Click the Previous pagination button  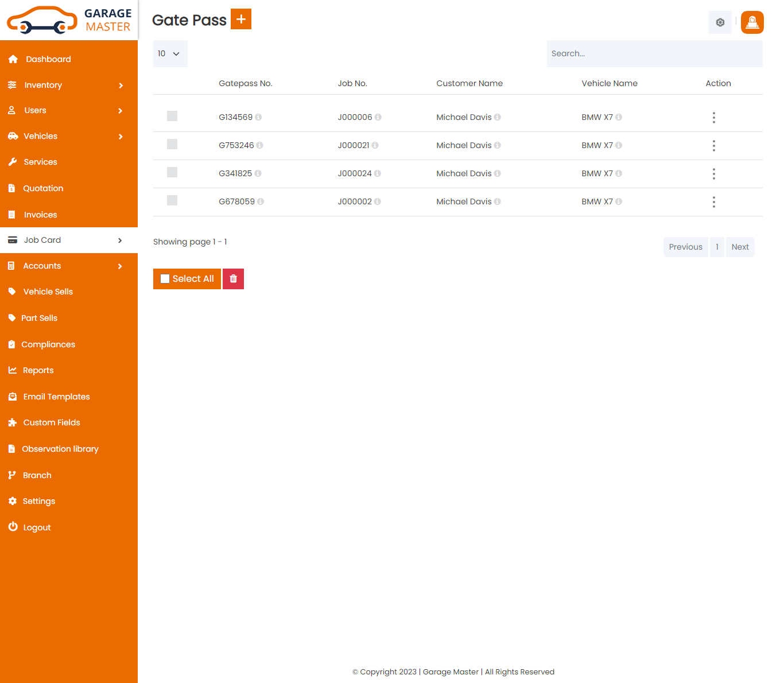(685, 247)
